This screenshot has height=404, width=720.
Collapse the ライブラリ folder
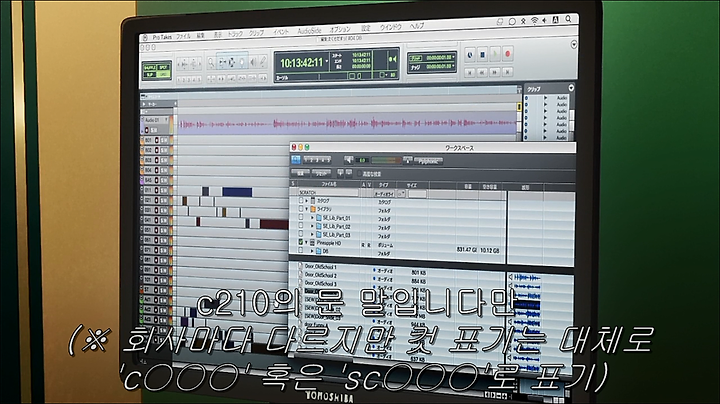tap(307, 209)
